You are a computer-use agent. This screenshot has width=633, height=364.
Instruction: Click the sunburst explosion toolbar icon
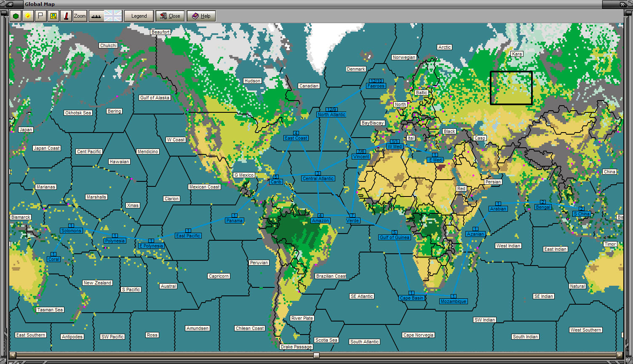coord(28,16)
